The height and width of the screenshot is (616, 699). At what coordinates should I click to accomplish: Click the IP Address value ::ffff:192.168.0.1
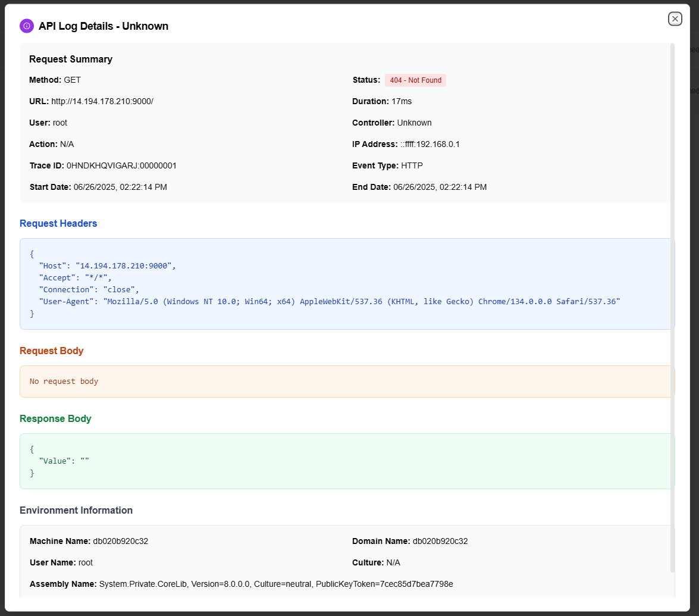[x=430, y=144]
